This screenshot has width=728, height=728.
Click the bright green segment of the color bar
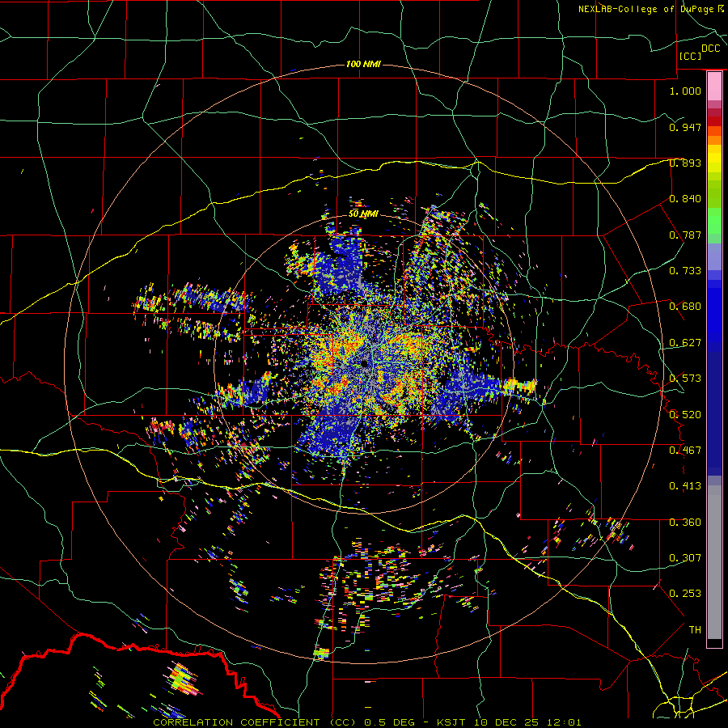click(x=714, y=221)
